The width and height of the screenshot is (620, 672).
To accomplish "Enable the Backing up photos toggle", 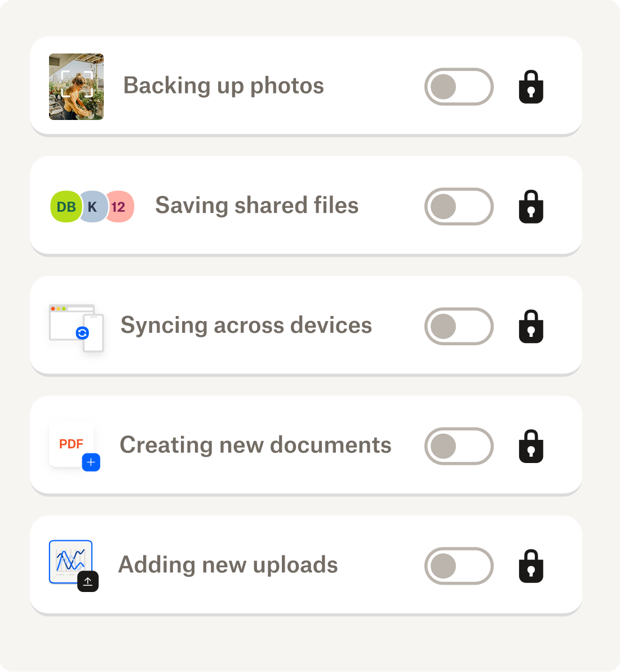I will tap(459, 87).
